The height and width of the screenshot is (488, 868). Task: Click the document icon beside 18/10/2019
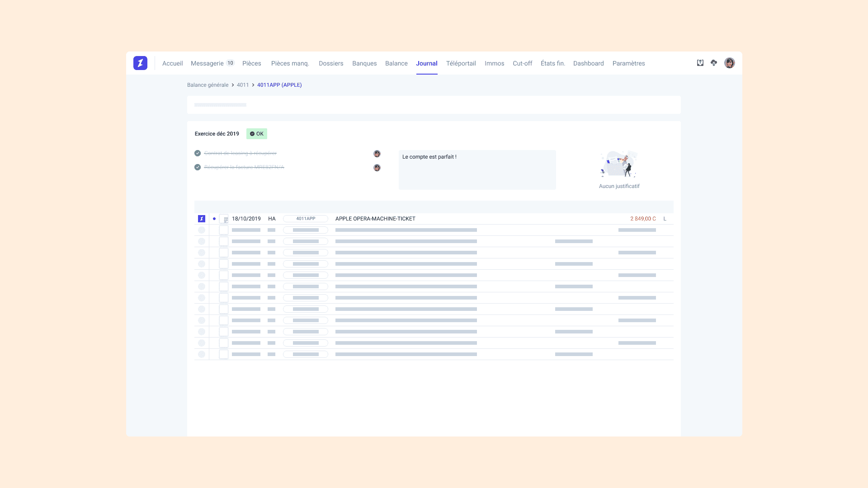tap(224, 219)
